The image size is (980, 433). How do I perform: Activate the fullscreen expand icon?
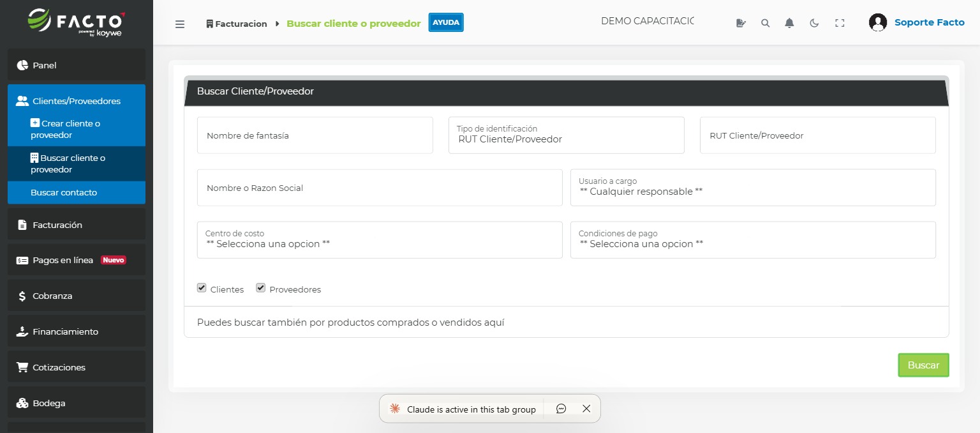[840, 22]
